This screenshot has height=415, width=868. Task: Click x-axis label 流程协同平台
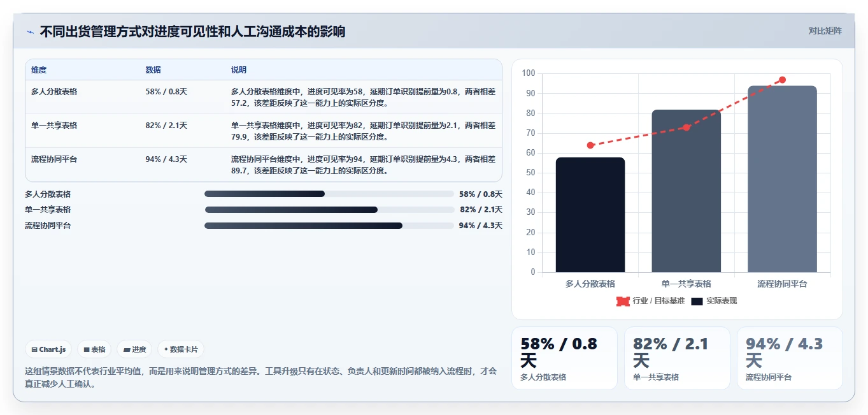pyautogui.click(x=782, y=284)
